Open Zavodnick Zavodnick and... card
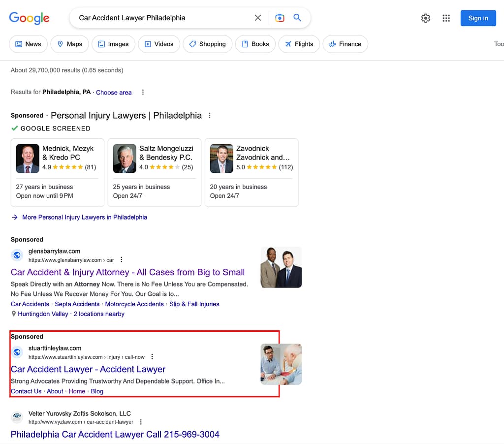Image resolution: width=504 pixels, height=444 pixels. tap(252, 173)
